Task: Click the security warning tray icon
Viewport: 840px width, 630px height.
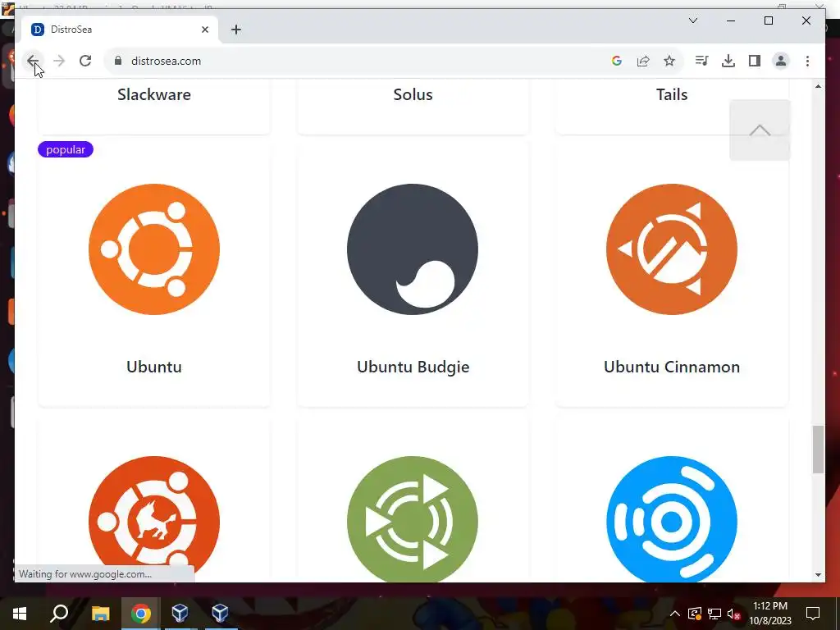Action: point(694,614)
